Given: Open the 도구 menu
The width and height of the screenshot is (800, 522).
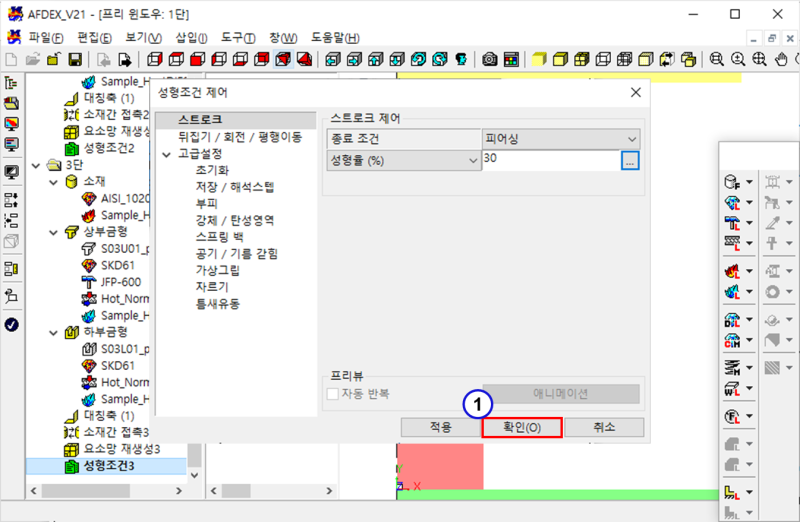Looking at the screenshot, I should pyautogui.click(x=236, y=37).
